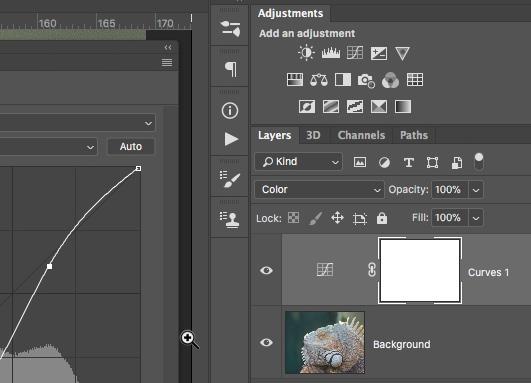Add a Hue/Saturation adjustment
Image resolution: width=531 pixels, height=383 pixels.
[x=295, y=80]
